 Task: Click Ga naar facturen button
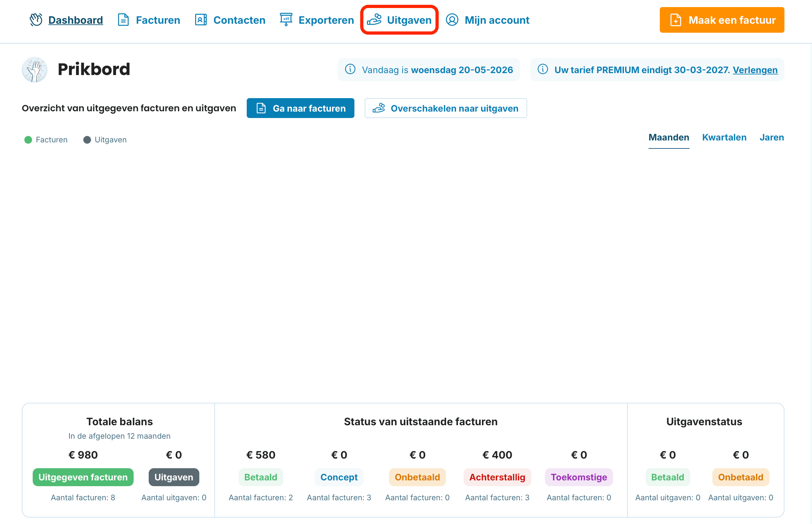(301, 108)
